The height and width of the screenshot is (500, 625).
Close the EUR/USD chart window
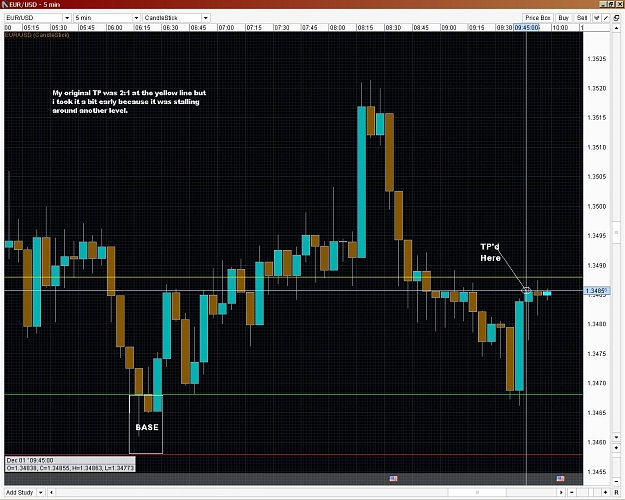[619, 4]
